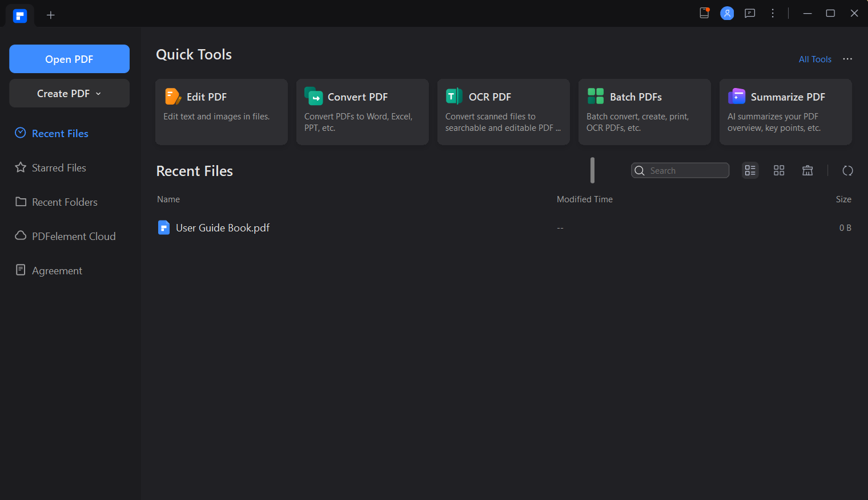This screenshot has width=868, height=500.
Task: Click the PDFelement Cloud icon
Action: 21,235
